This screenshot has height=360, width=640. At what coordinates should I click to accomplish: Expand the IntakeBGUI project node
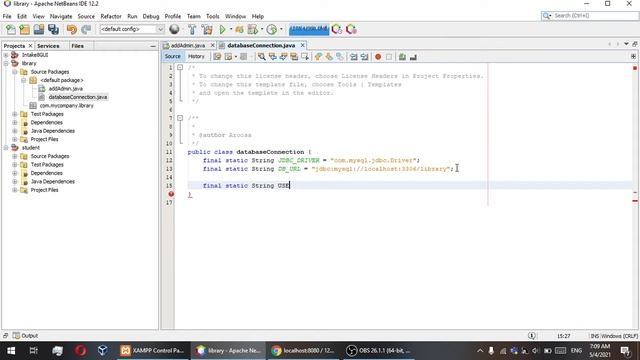(x=6, y=55)
